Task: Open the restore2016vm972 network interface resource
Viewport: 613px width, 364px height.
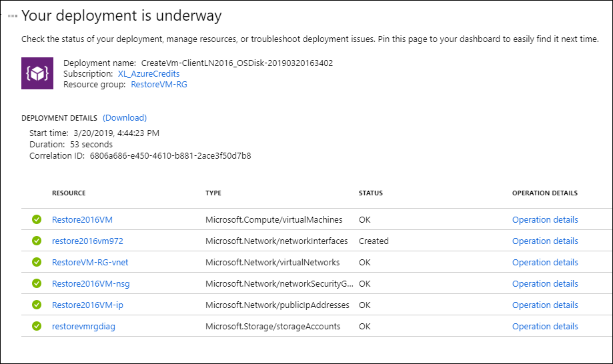Action: point(87,241)
